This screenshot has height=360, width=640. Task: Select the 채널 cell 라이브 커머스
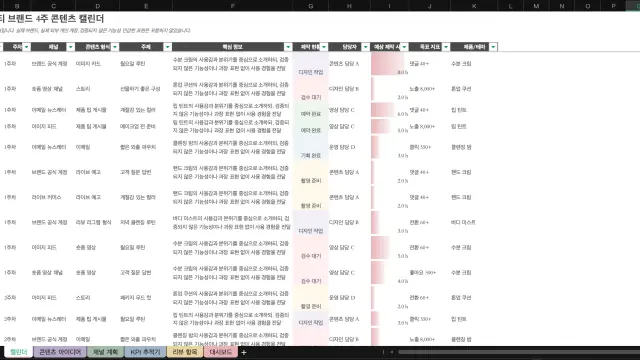pos(46,197)
